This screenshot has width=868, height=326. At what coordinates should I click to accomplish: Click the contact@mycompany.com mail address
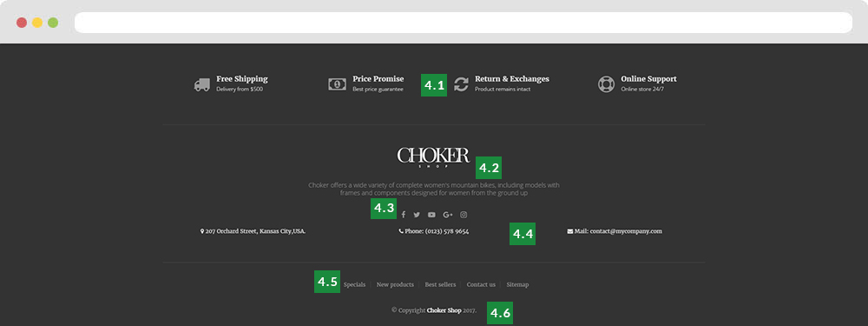(x=626, y=231)
